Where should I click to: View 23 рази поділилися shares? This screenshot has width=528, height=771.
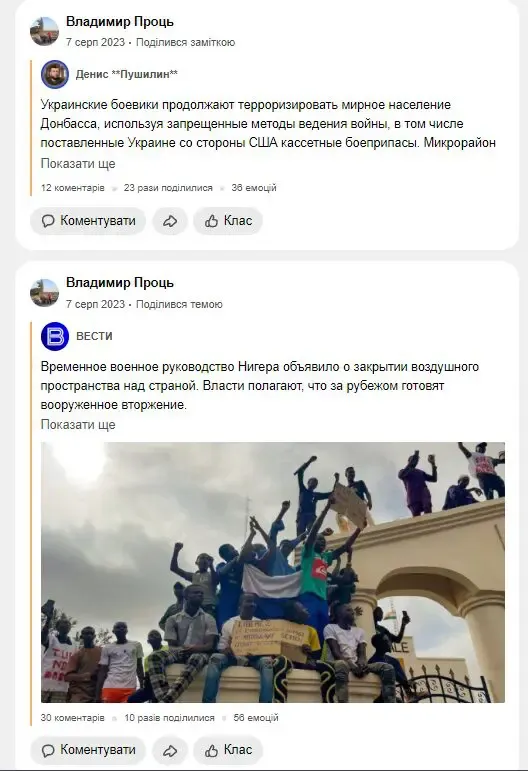(168, 188)
